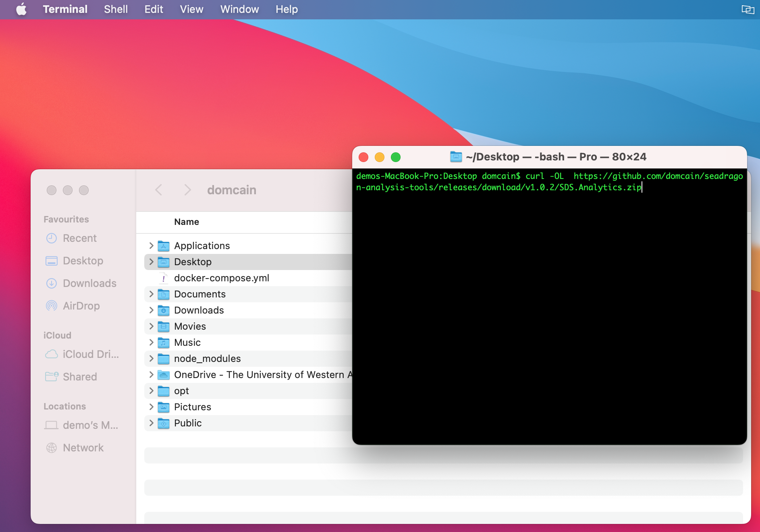Image resolution: width=760 pixels, height=532 pixels.
Task: Go forward in Finder window
Action: 187,190
